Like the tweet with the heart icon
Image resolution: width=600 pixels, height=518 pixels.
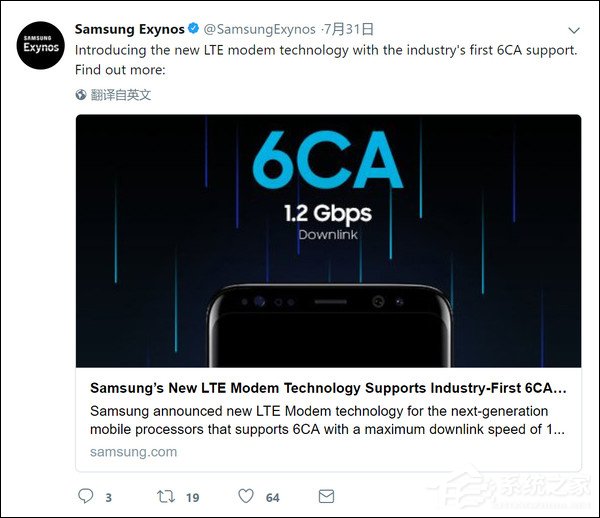tap(246, 496)
